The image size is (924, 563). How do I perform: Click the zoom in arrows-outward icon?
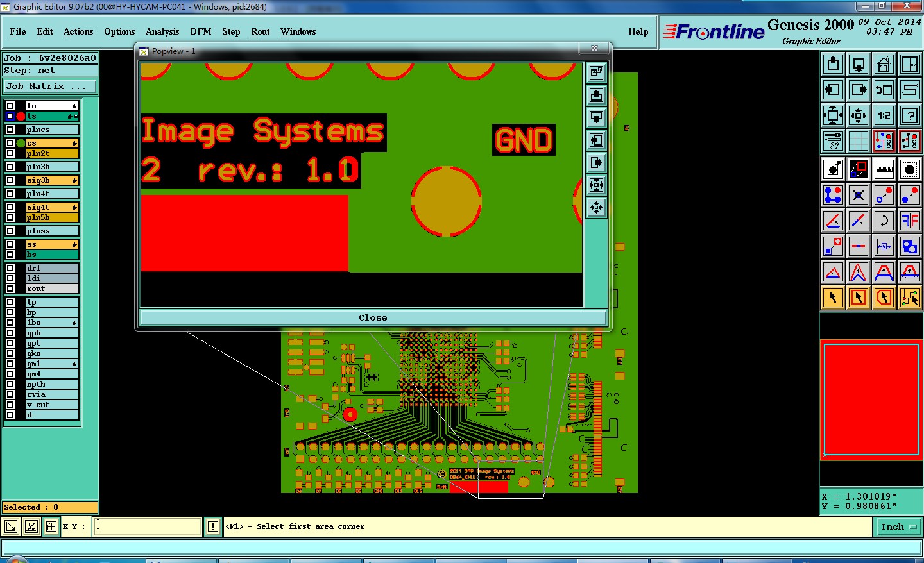tap(833, 115)
